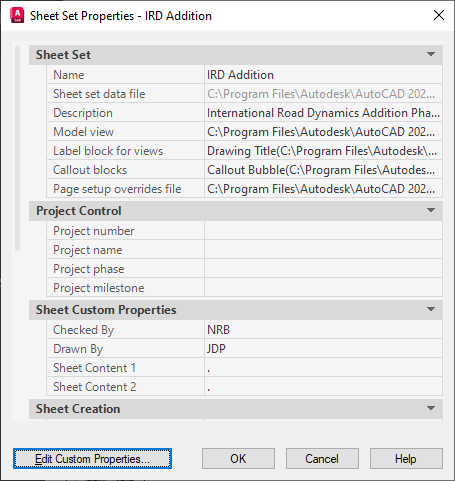Select the Page setup overrides file value

coord(323,189)
